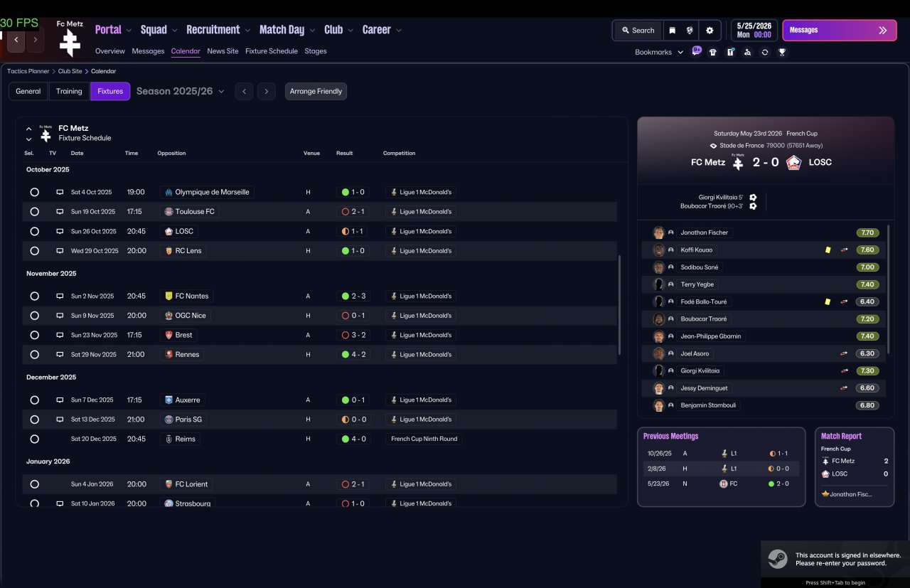Click the scouting search bookmark icon
Viewport: 910px width, 588px height.
[747, 52]
